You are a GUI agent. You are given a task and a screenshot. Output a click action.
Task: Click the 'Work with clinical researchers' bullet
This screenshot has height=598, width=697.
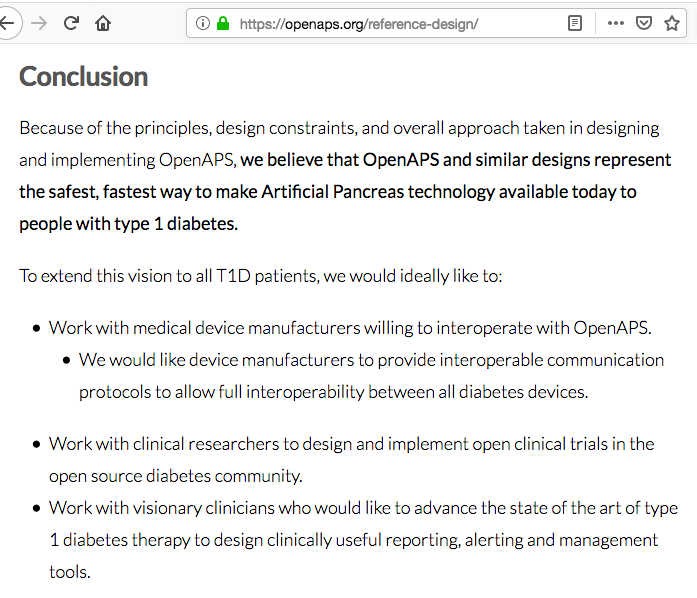(x=352, y=460)
